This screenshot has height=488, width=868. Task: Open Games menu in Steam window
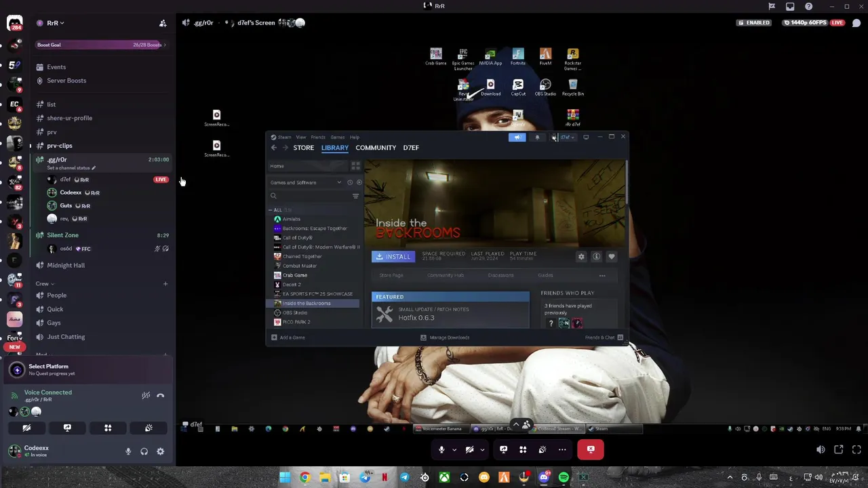pos(337,137)
